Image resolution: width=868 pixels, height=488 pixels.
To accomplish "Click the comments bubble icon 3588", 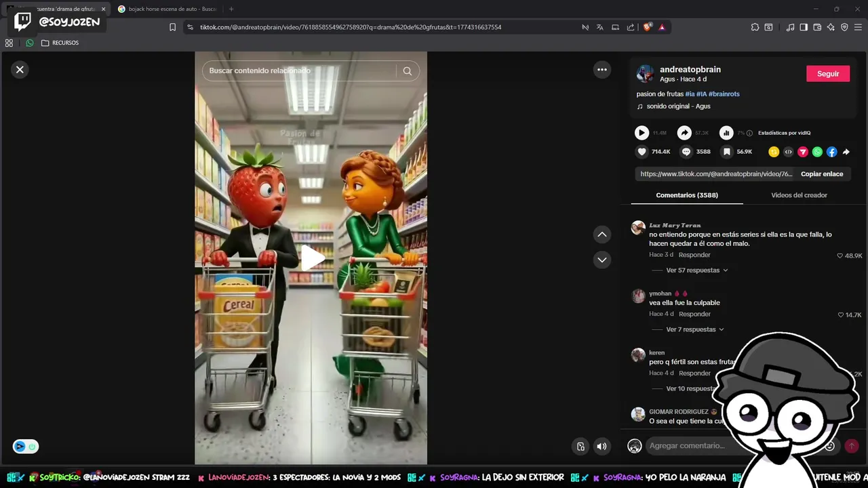I will (x=686, y=152).
